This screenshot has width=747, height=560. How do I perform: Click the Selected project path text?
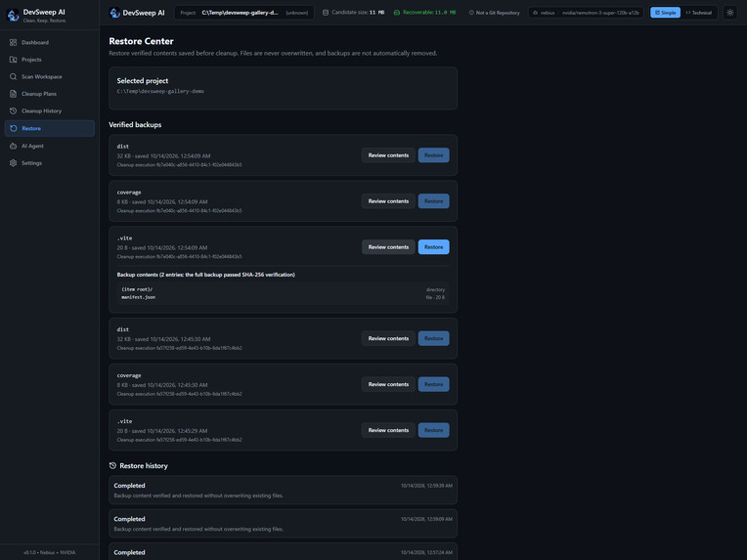pos(160,91)
